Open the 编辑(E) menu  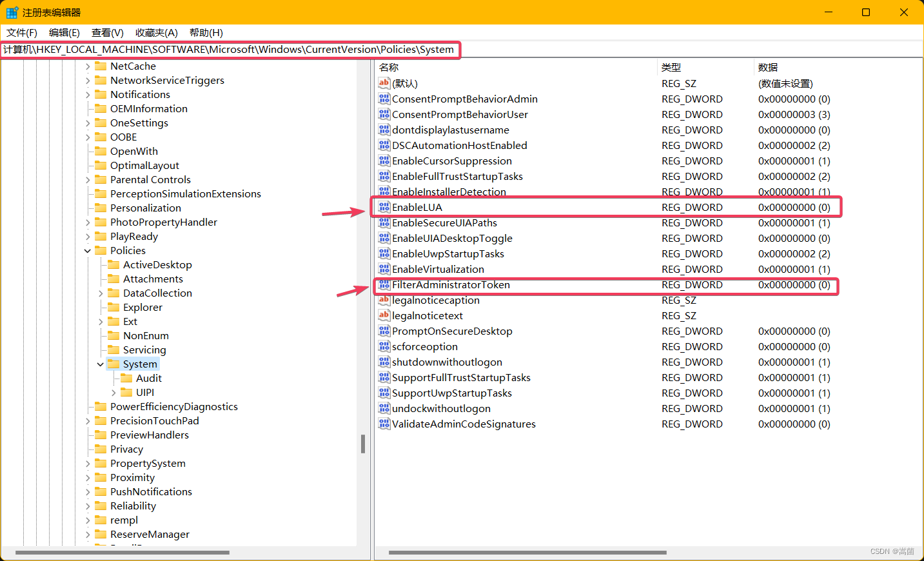(64, 33)
